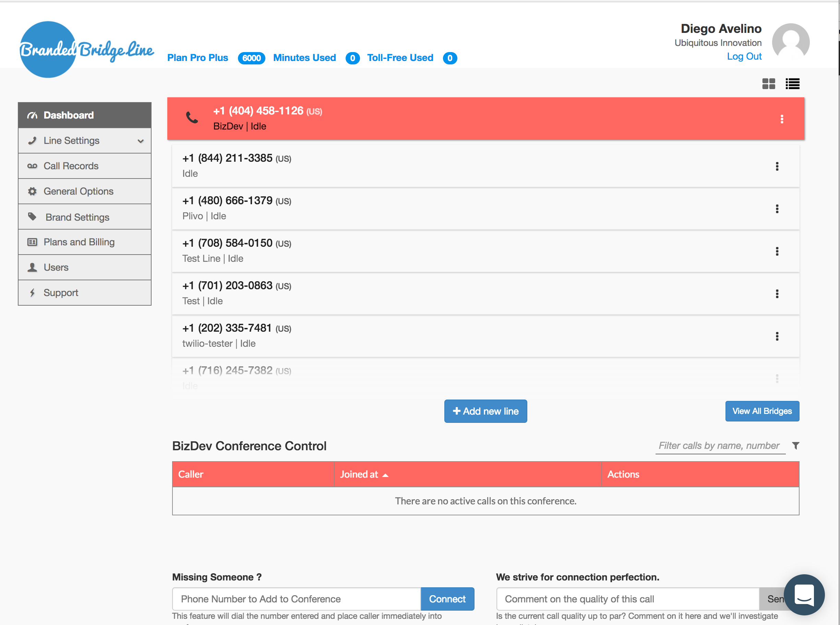Open the chat support widget
Viewport: 840px width, 625px height.
click(x=804, y=595)
